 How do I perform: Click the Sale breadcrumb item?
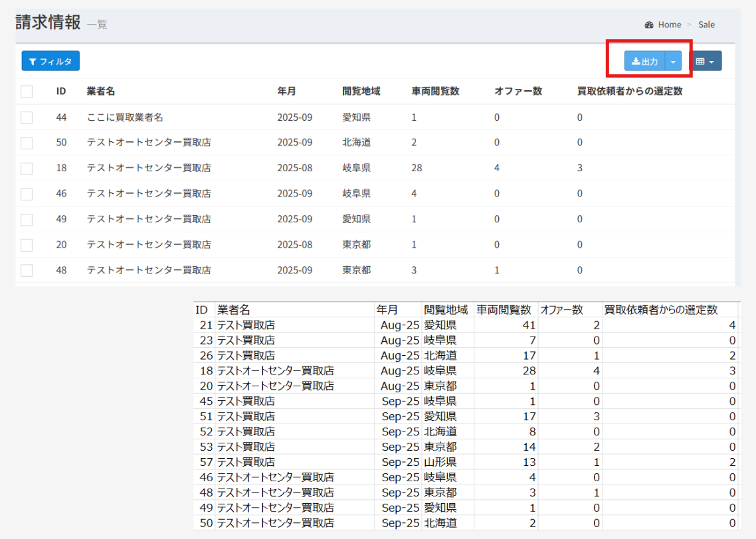tap(706, 25)
